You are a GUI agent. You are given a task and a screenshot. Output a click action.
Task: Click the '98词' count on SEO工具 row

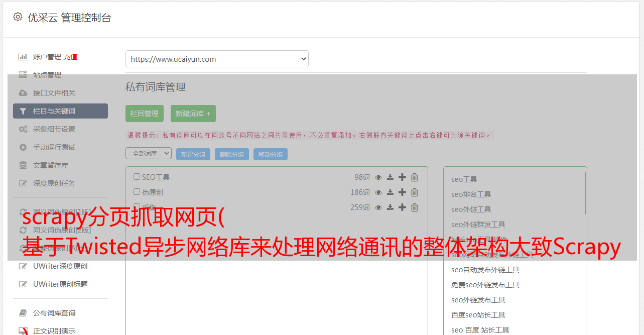(x=362, y=177)
